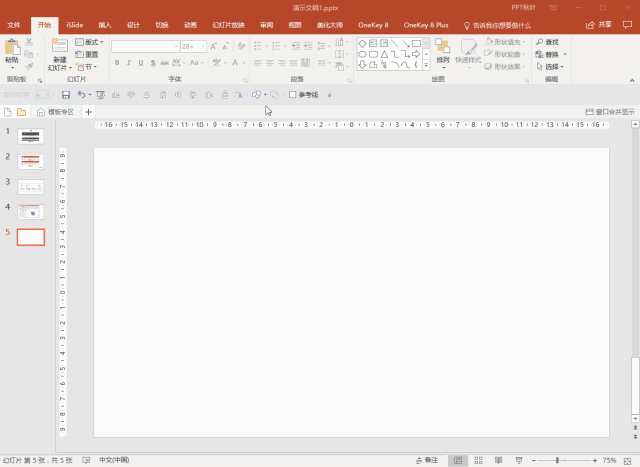Toggle the Notes (备注) pane
640x467 pixels.
pyautogui.click(x=427, y=460)
